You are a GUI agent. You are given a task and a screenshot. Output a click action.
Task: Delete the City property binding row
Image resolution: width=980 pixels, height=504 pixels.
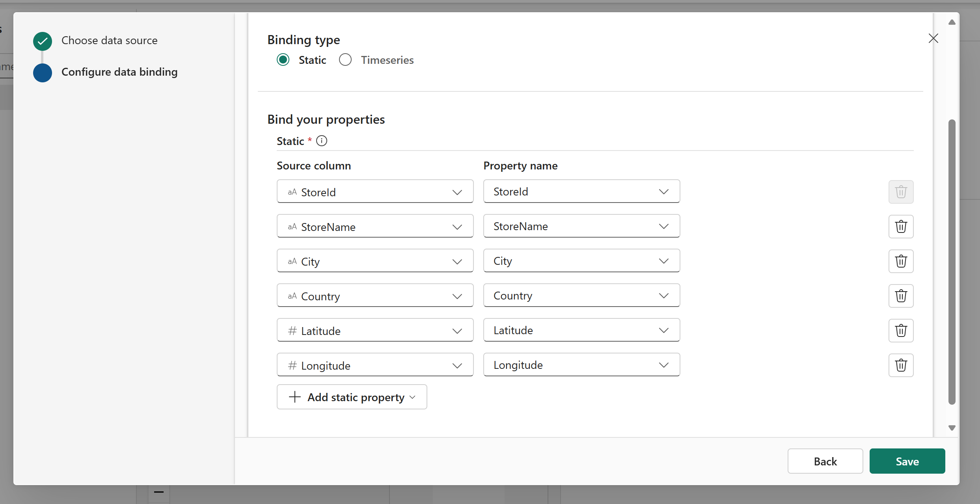pyautogui.click(x=901, y=261)
